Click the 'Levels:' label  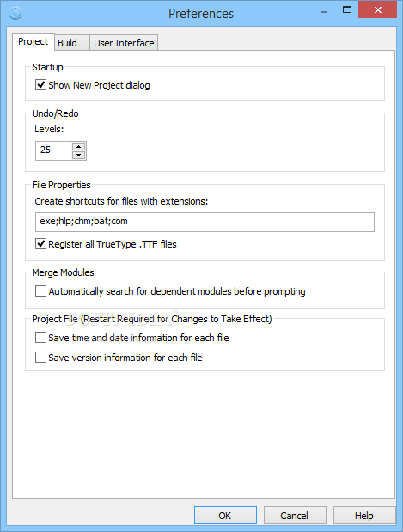pos(49,129)
